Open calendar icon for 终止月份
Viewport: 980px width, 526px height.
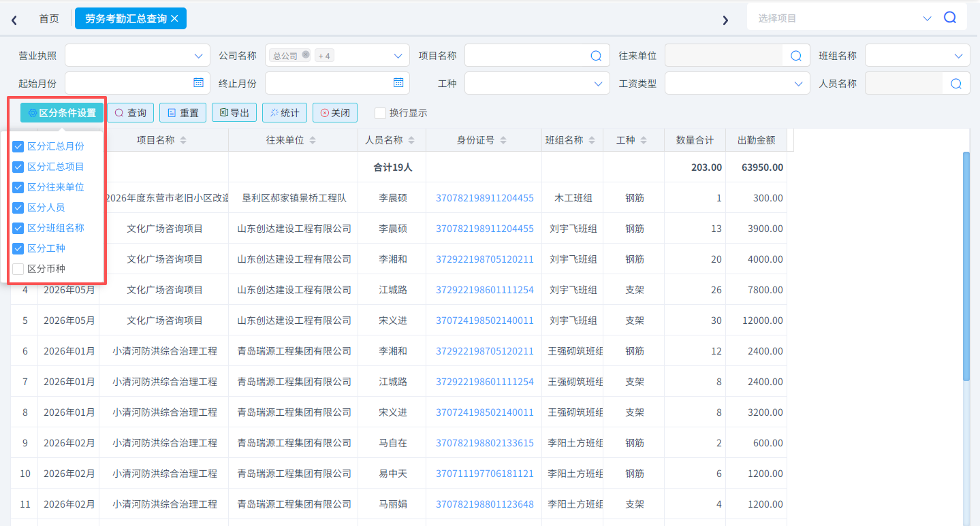click(x=398, y=82)
